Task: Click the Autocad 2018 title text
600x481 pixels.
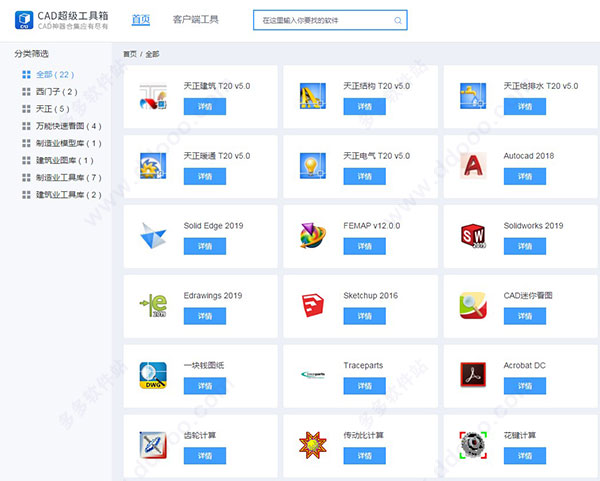Action: (x=529, y=156)
